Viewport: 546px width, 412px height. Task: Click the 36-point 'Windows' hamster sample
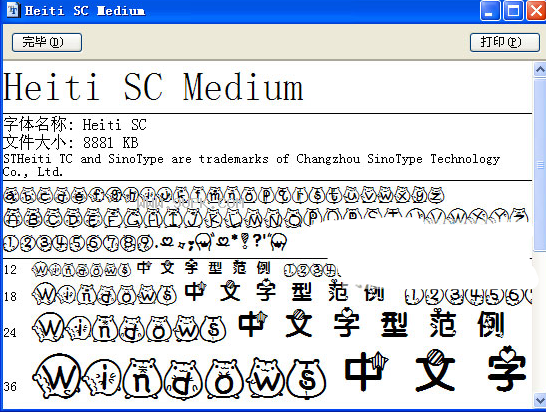coord(179,377)
